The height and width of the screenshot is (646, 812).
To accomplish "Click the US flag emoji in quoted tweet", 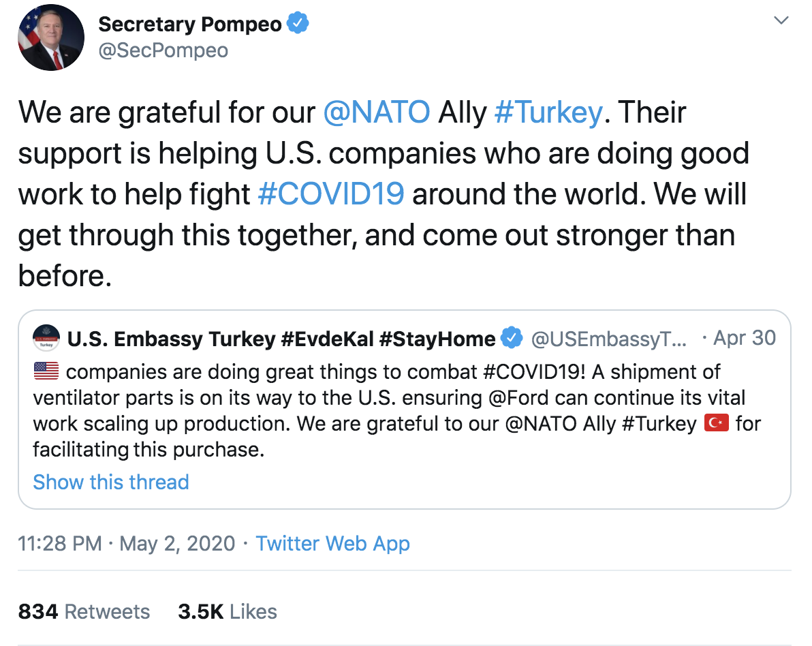I will pos(46,373).
